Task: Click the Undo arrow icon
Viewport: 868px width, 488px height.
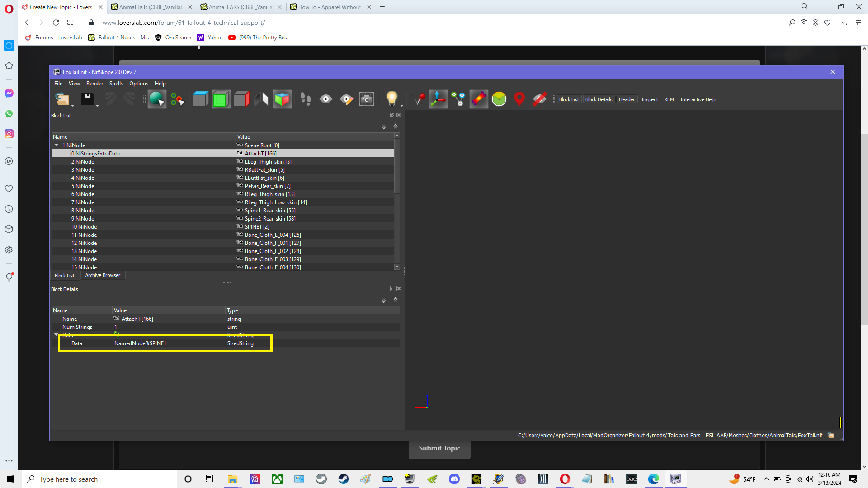Action: (110, 99)
